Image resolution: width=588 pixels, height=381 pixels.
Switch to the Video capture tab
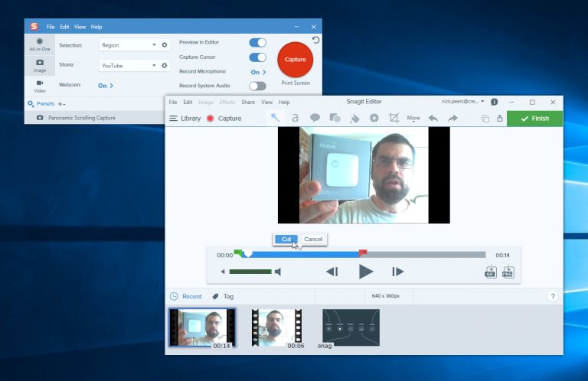point(39,86)
